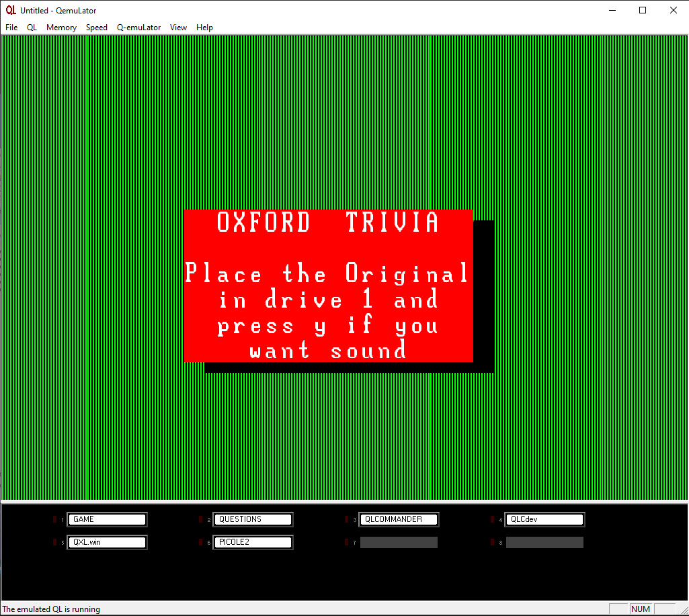The image size is (689, 616).
Task: Click the OXFORD TRIVIA title text
Action: (328, 222)
